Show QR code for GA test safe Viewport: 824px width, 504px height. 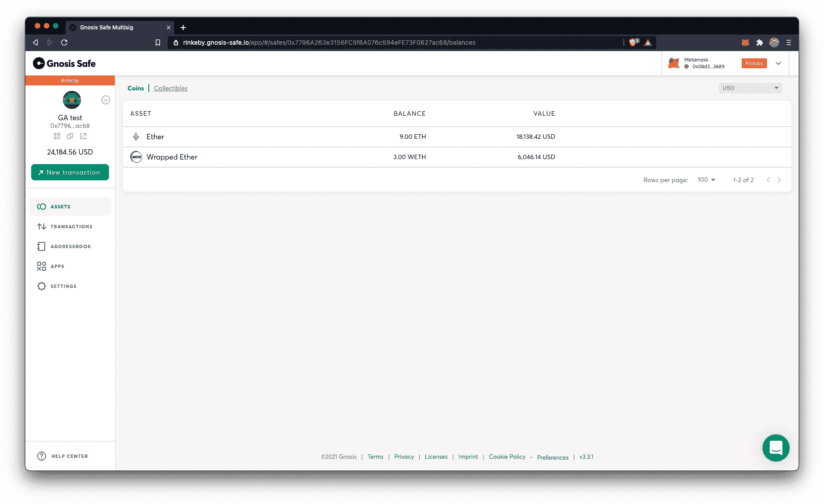tap(57, 136)
